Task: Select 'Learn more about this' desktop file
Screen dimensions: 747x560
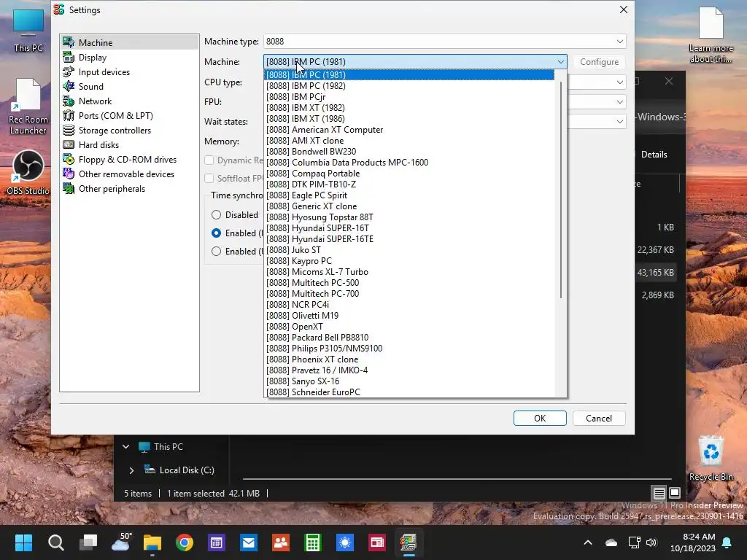Action: tap(711, 35)
